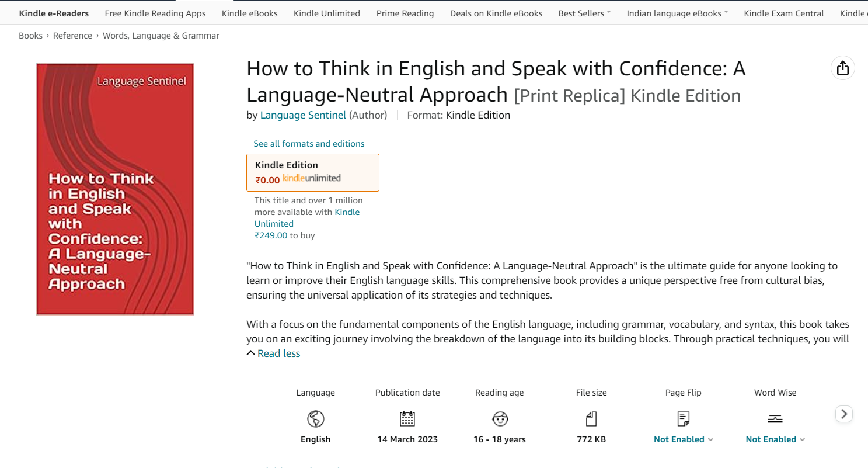The width and height of the screenshot is (868, 468).
Task: Click the 772 KB file size value
Action: (591, 439)
